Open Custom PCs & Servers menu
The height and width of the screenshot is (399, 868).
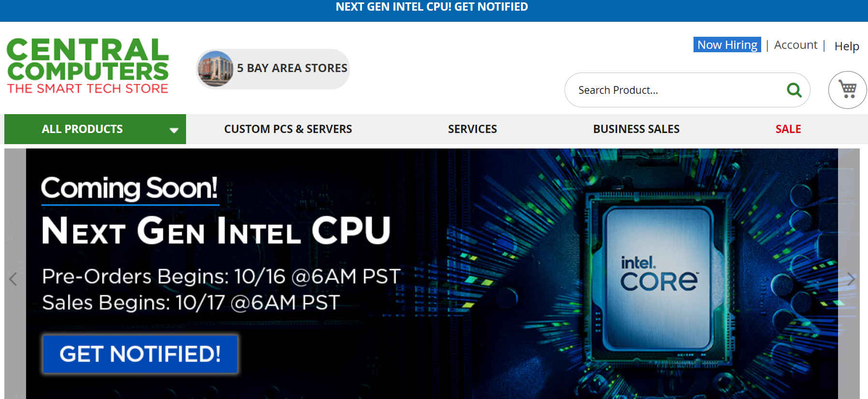[x=288, y=129]
